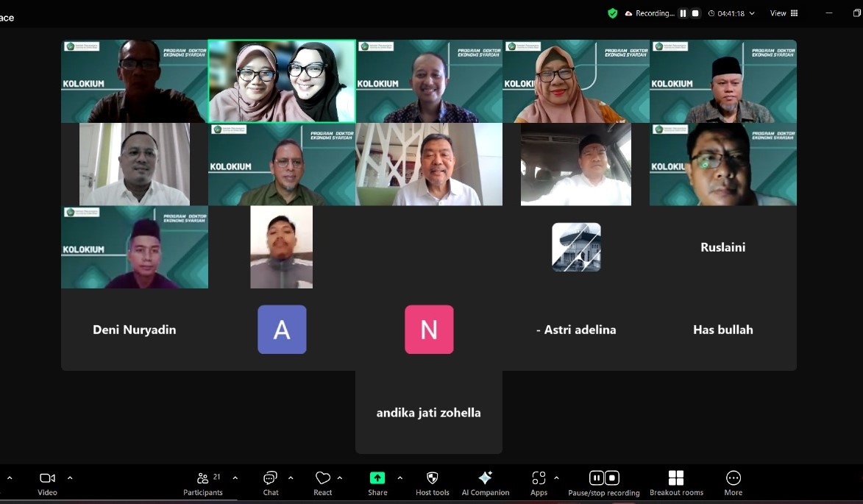Toggle the Video camera on or off
The height and width of the screenshot is (504, 863).
pos(47,483)
